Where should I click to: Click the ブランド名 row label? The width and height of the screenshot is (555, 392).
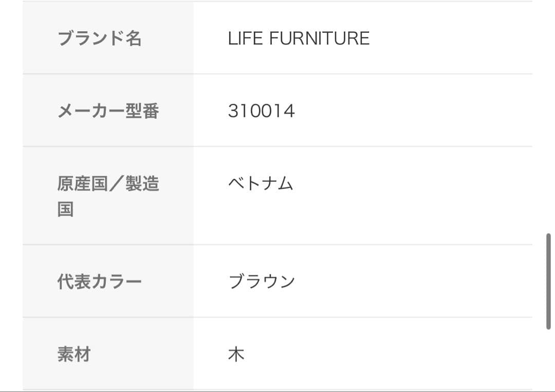(99, 39)
